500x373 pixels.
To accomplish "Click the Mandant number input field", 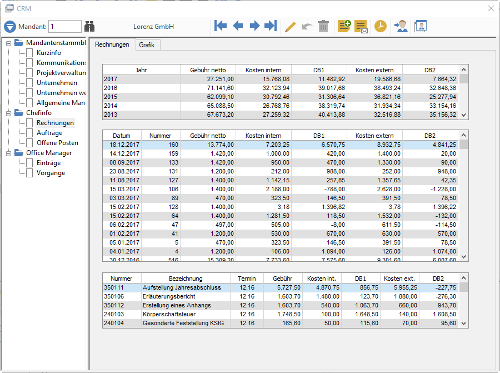I will (65, 26).
